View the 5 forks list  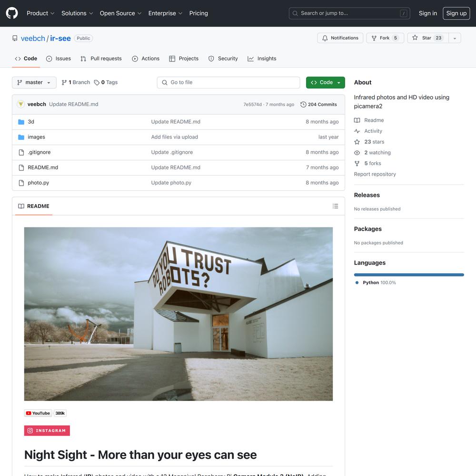367,163
